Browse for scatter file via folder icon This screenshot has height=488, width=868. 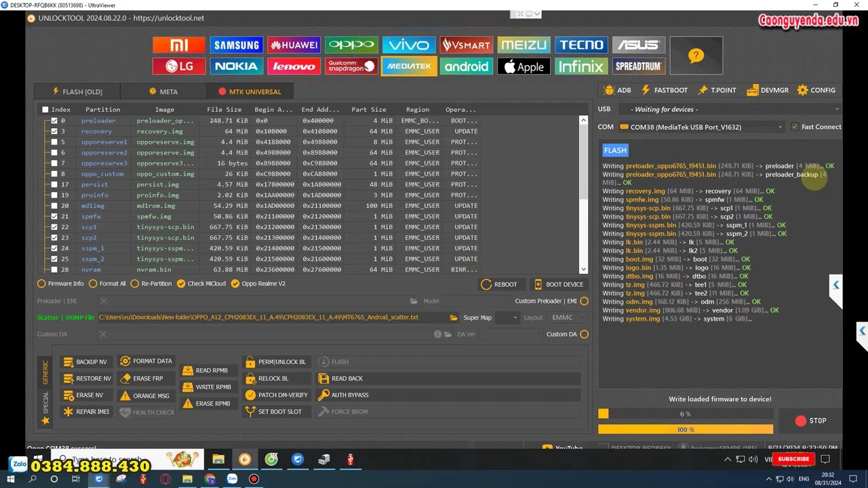454,317
